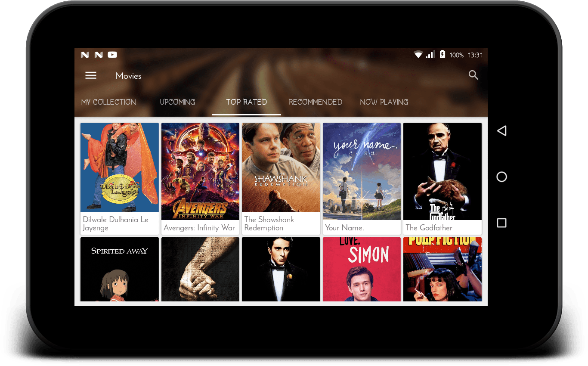Viewport: 588px width, 366px height.
Task: Open the movie search
Action: click(x=473, y=75)
